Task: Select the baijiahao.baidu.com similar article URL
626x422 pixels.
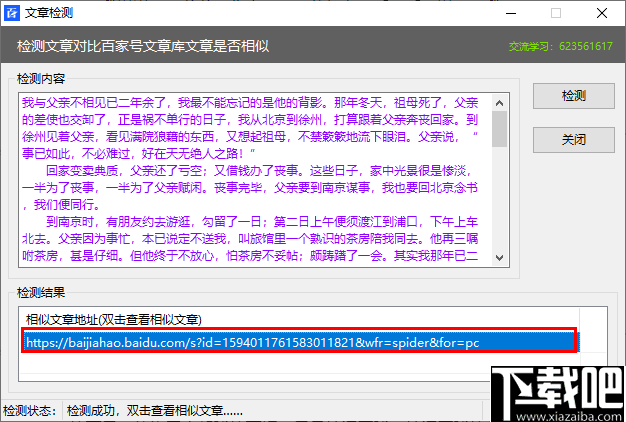Action: click(x=299, y=342)
